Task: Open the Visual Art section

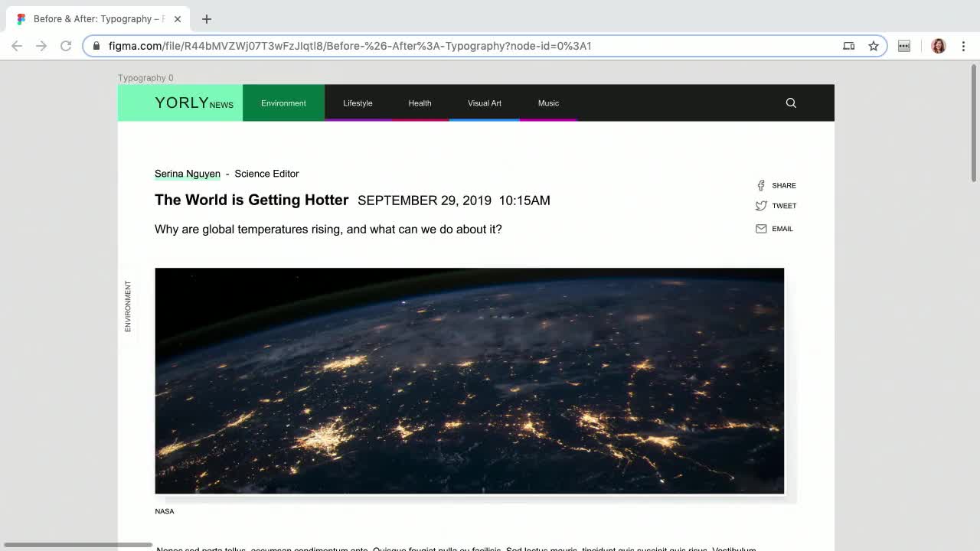Action: [485, 103]
